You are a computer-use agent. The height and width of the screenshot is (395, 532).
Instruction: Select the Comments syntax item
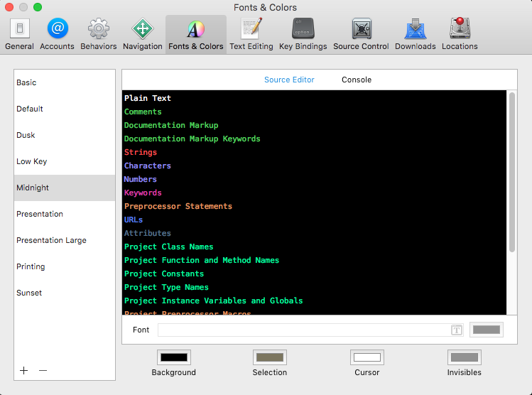(314, 112)
